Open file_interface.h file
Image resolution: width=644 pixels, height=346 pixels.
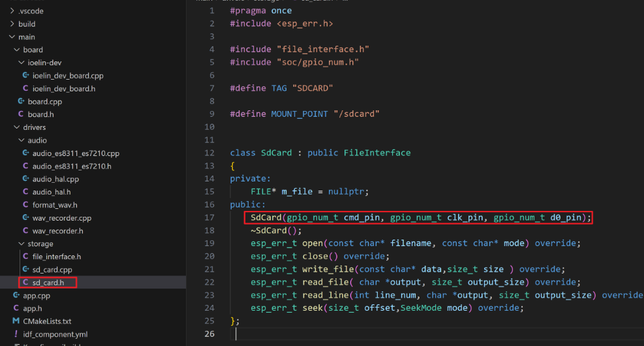tap(57, 257)
